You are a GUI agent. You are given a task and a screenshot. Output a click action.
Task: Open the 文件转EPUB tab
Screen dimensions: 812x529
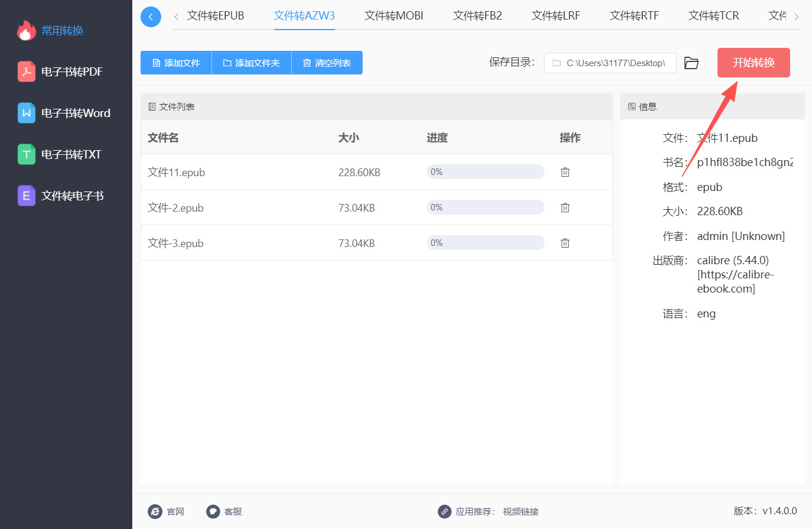click(x=216, y=16)
